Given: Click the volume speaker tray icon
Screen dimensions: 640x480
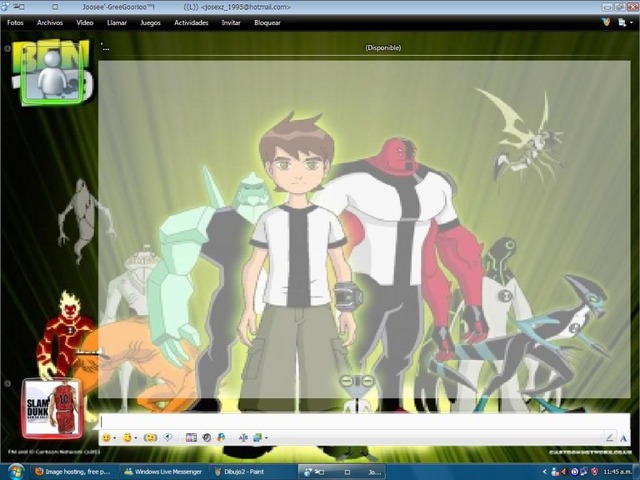Looking at the screenshot, I should coord(564,472).
